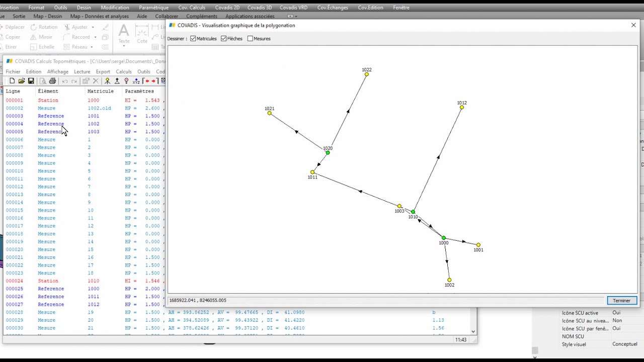Open the Calculs menu
The width and height of the screenshot is (644, 362).
[123, 72]
